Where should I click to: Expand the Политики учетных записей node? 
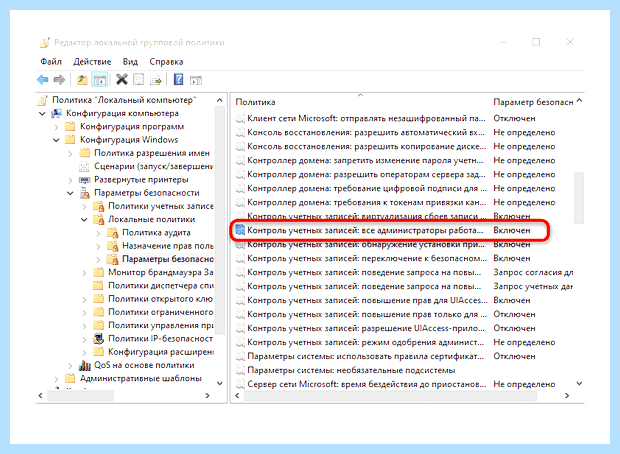click(x=84, y=206)
